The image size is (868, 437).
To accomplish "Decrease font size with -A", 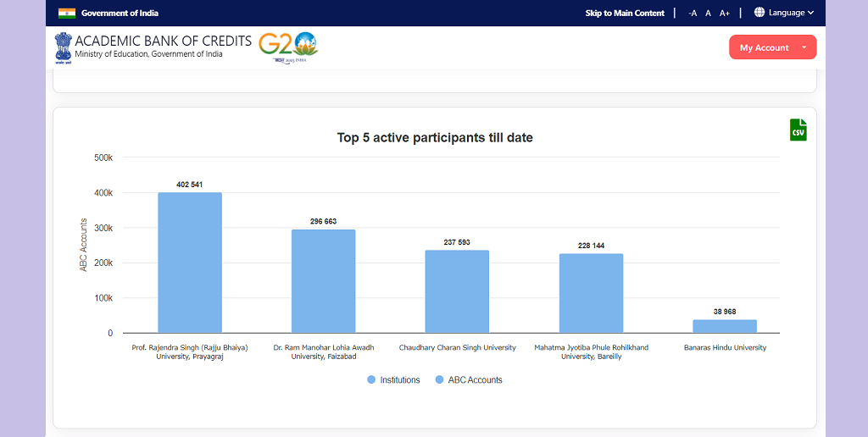I will 692,14.
